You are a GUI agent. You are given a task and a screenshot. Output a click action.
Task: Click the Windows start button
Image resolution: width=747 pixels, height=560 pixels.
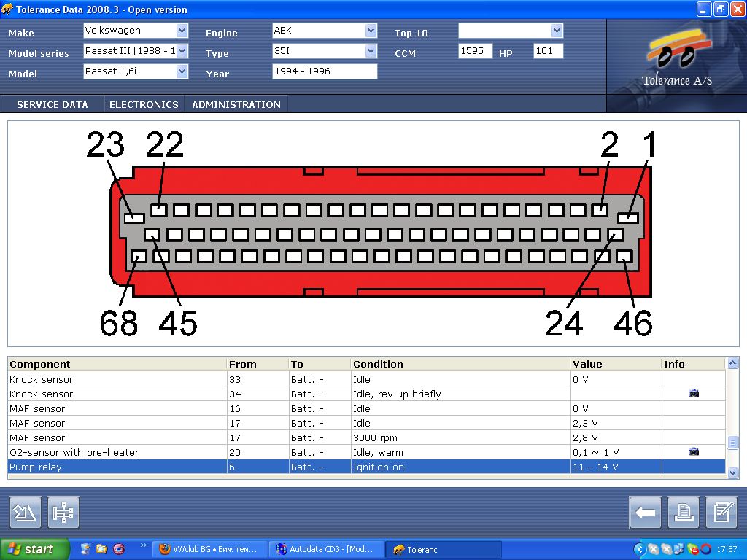pyautogui.click(x=34, y=549)
